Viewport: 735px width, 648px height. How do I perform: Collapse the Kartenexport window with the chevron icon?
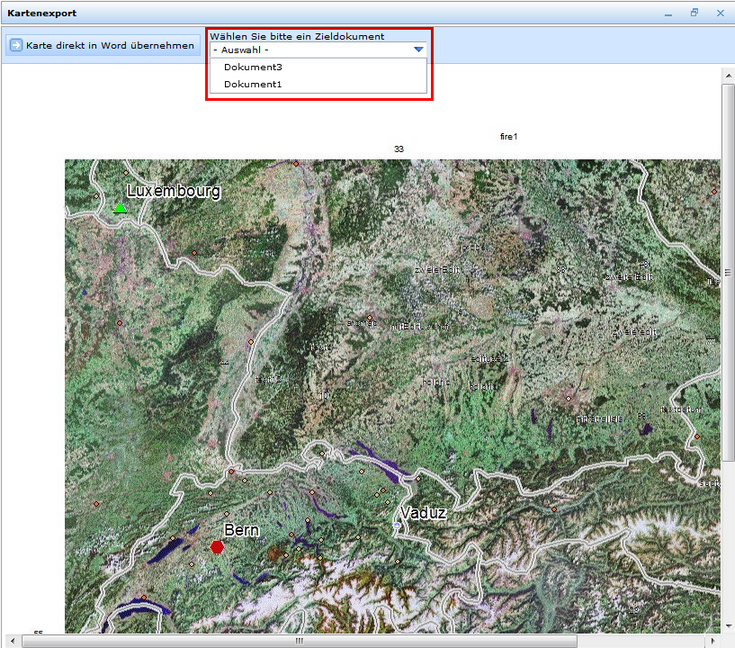coord(668,13)
